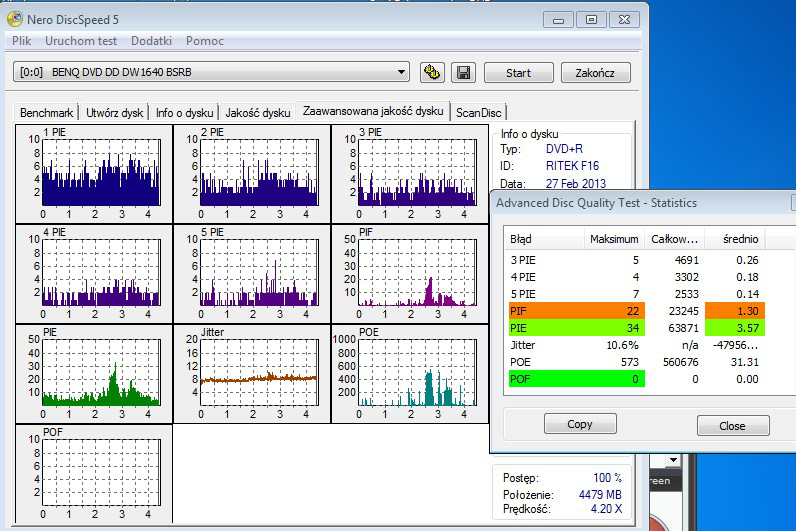Screen dimensions: 796x531
Task: Open the Uruchom test menu
Action: click(x=81, y=41)
